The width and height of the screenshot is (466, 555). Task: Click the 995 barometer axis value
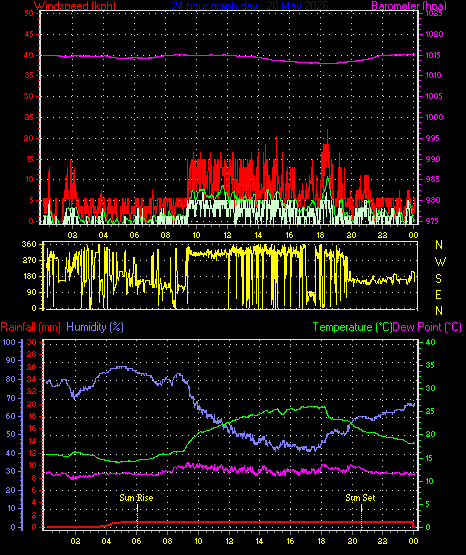tap(434, 138)
